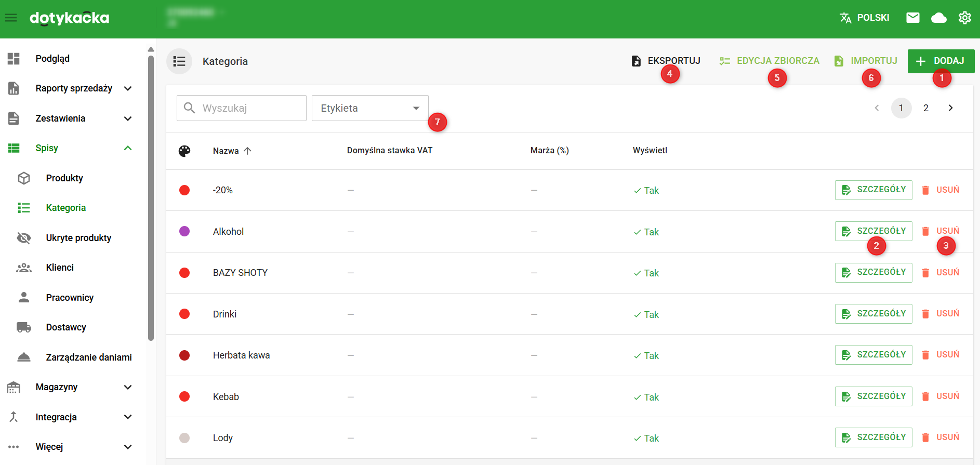Collapse the Spisy section
This screenshot has height=465, width=980.
pos(128,148)
